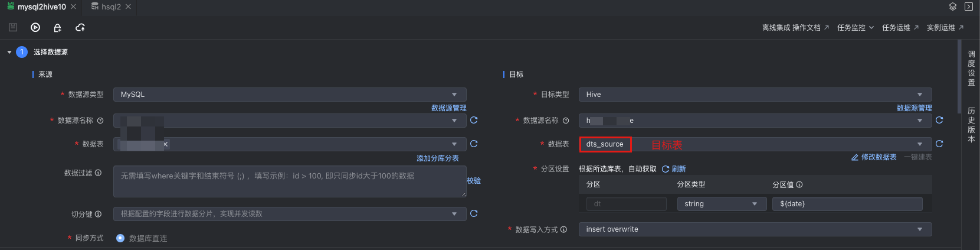Click the refresh icon beside 切分键

[x=474, y=213]
